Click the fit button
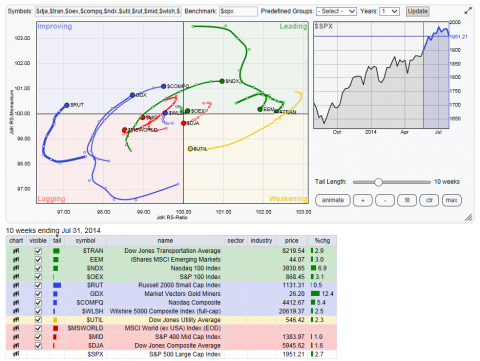This screenshot has height=361, width=480. pos(407,200)
